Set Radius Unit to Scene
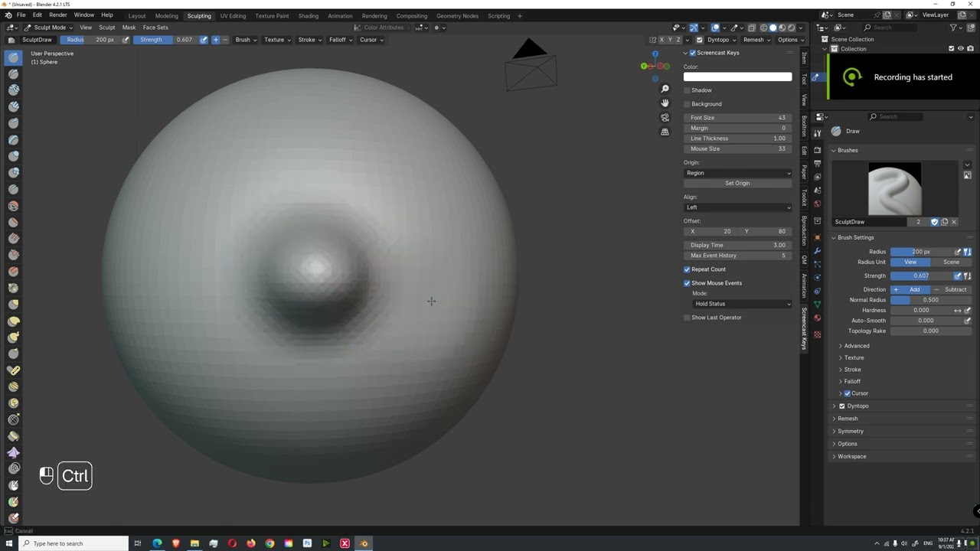The image size is (980, 551). click(x=951, y=262)
